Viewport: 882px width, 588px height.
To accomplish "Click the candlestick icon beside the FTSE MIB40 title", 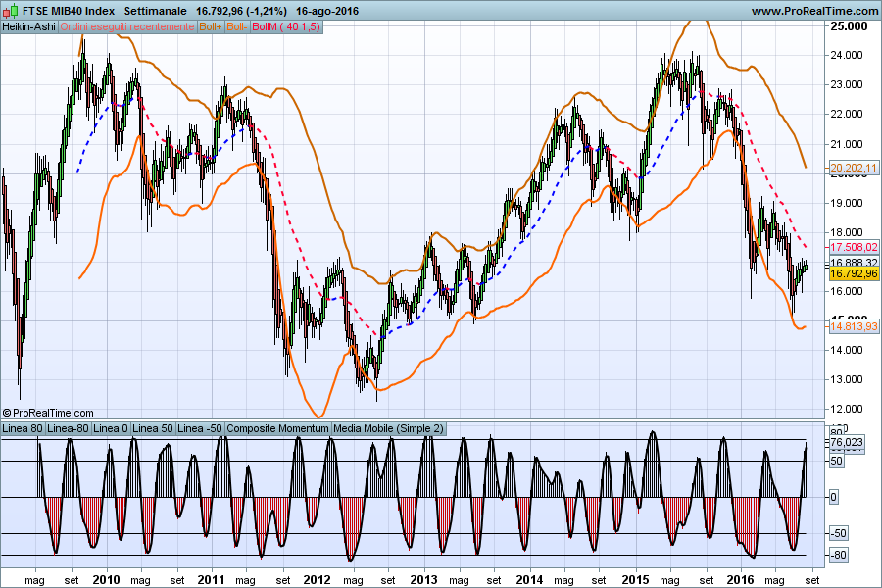I will coord(11,11).
